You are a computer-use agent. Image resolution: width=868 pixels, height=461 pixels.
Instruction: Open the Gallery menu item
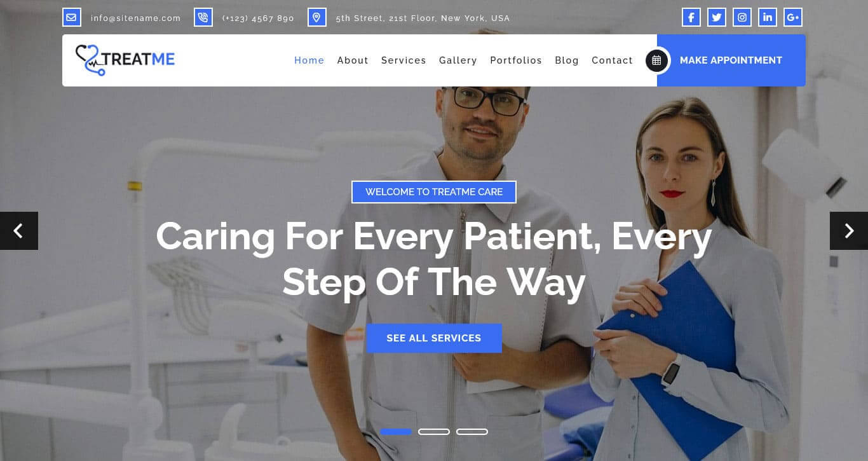458,60
